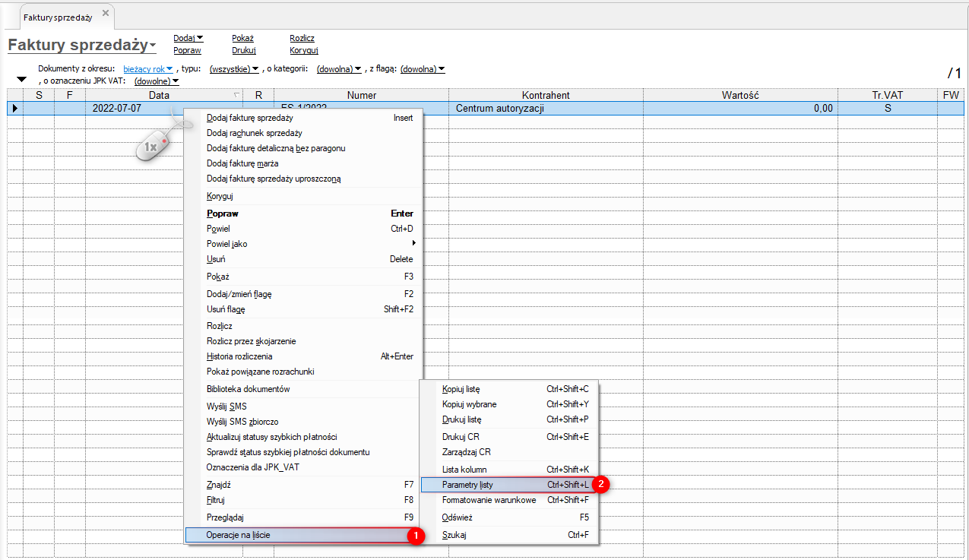This screenshot has height=560, width=969.
Task: Click the Kontrahent column header
Action: 546,95
